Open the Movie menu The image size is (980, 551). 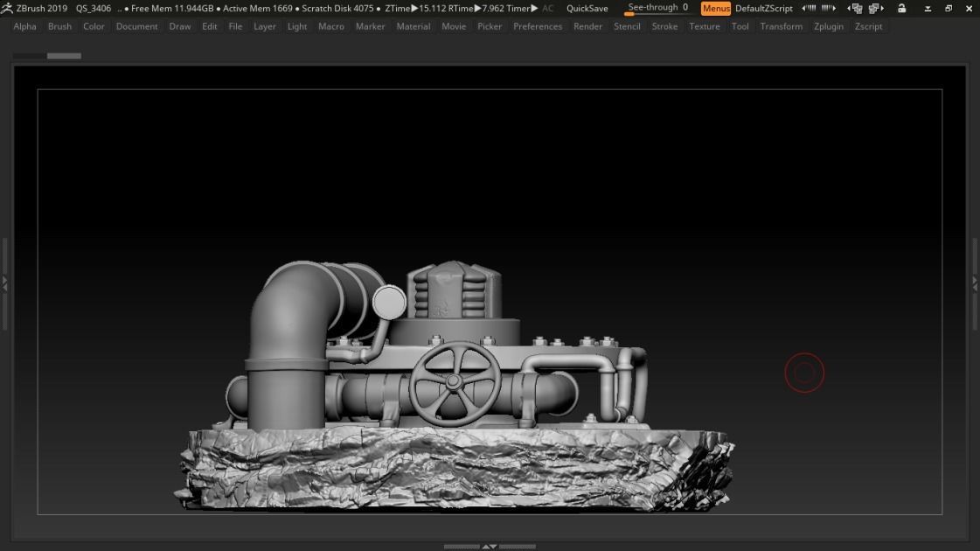[454, 26]
